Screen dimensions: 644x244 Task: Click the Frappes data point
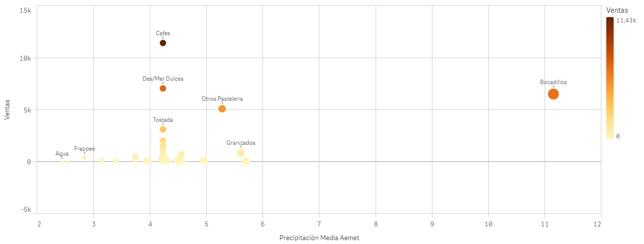[84, 157]
